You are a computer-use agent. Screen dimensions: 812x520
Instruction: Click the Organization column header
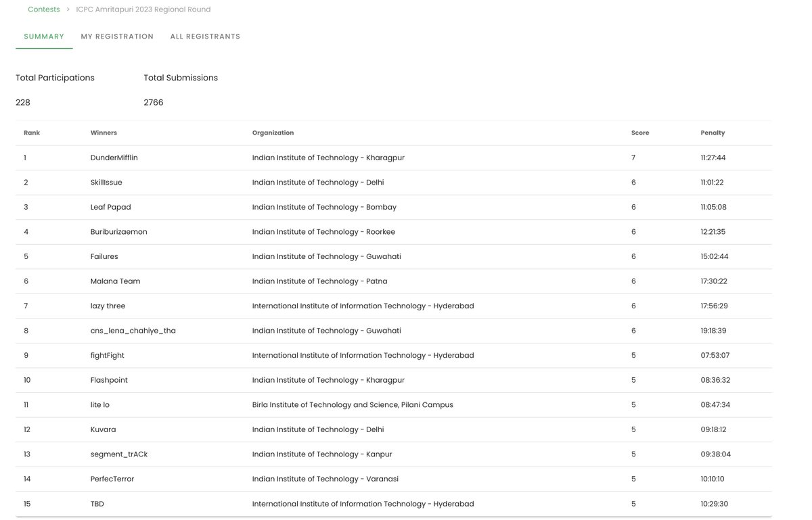(273, 133)
